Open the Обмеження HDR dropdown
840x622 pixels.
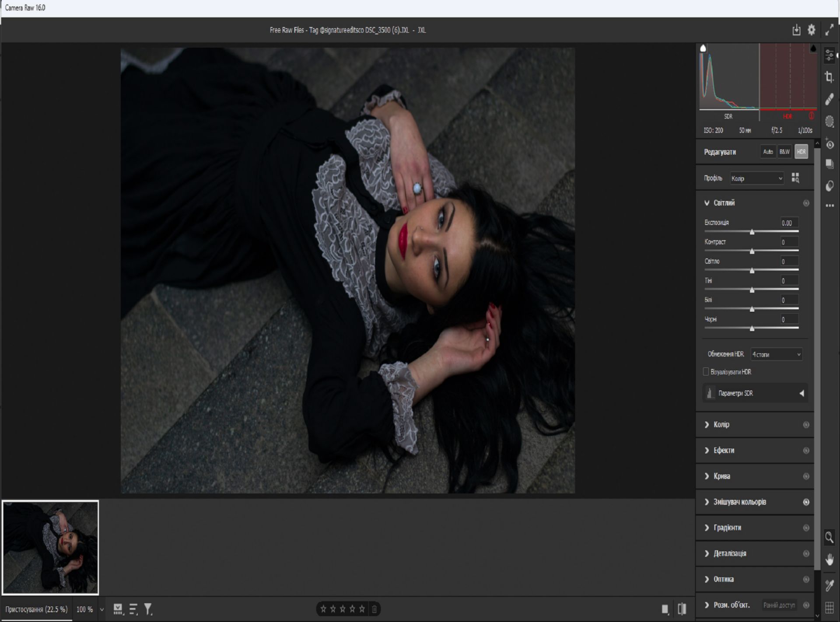776,354
